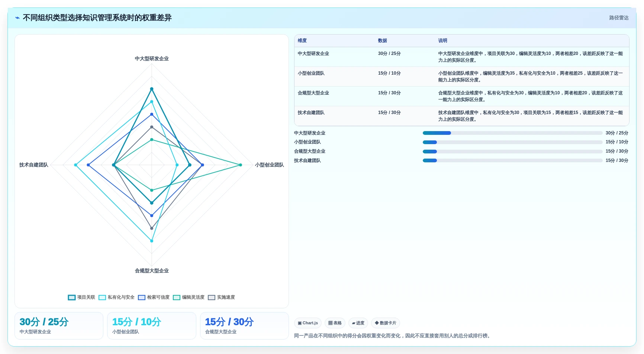Click progress bar for 中大型研发企业

tap(512, 133)
